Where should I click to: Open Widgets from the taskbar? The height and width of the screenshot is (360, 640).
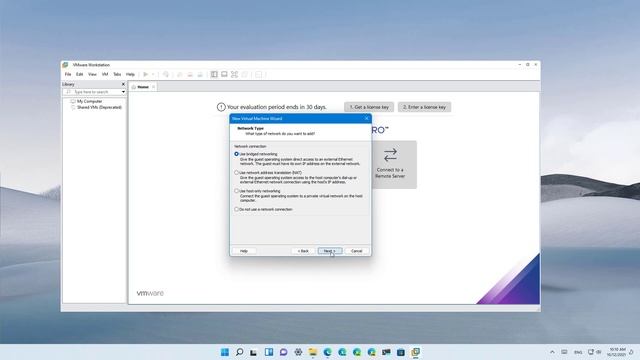(x=269, y=352)
